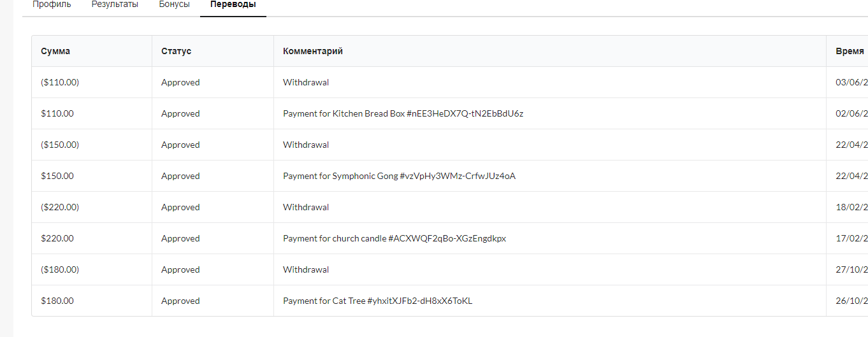Screen dimensions: 868x337
Task: Click the Статус column header
Action: pyautogui.click(x=176, y=51)
